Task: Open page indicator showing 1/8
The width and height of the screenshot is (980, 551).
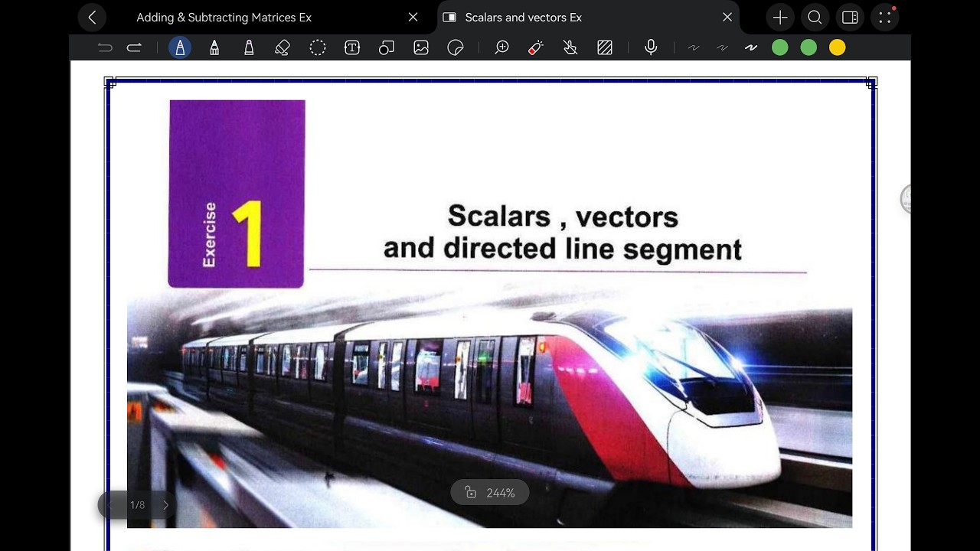Action: pyautogui.click(x=138, y=505)
